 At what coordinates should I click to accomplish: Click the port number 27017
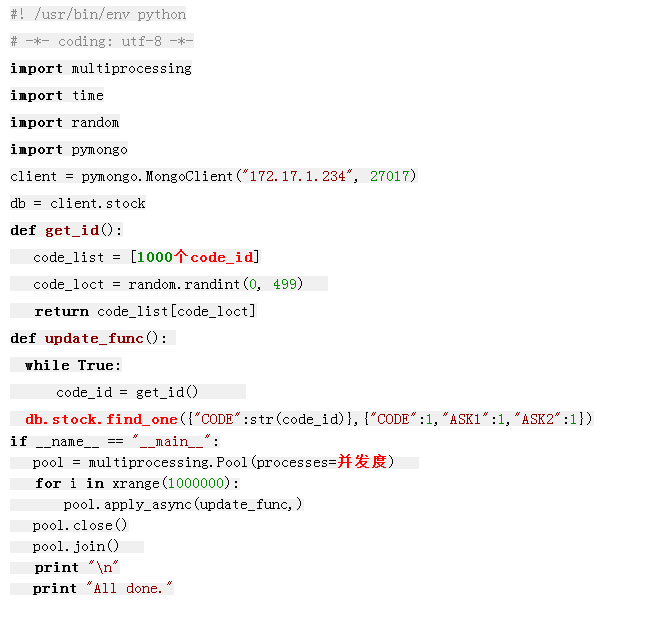(388, 176)
